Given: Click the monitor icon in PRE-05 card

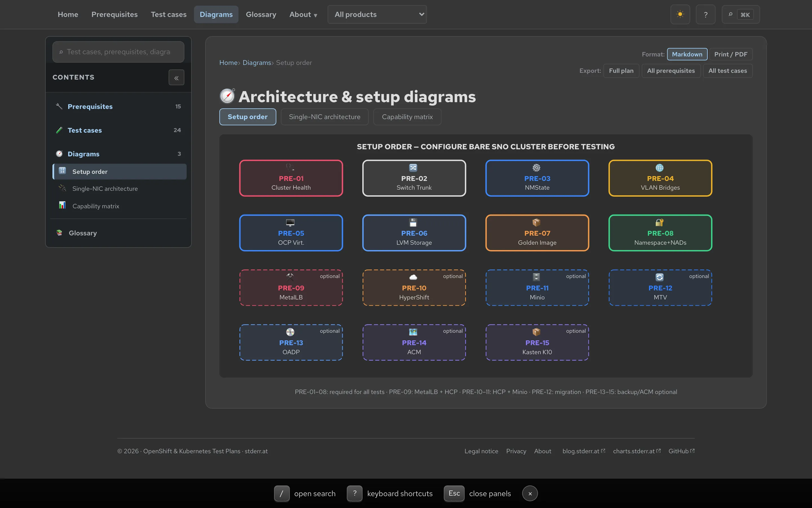Looking at the screenshot, I should [290, 222].
